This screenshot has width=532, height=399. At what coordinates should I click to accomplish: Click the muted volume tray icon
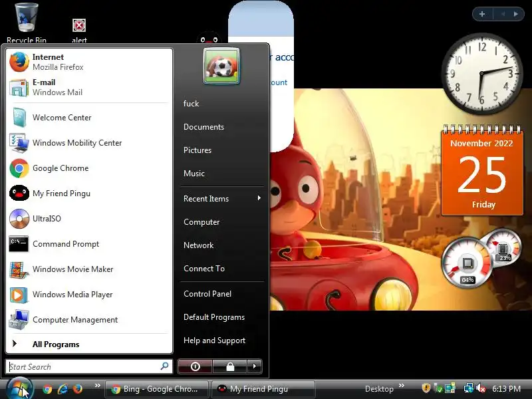(x=481, y=388)
